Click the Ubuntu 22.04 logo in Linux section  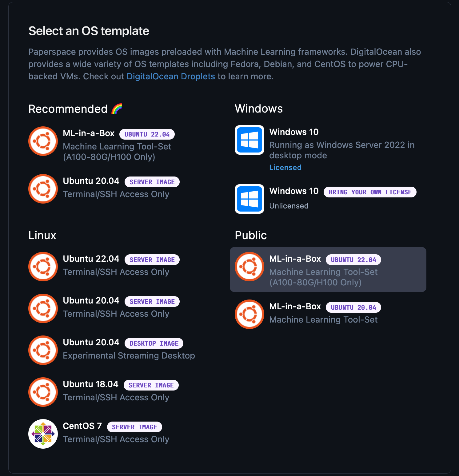tap(43, 267)
